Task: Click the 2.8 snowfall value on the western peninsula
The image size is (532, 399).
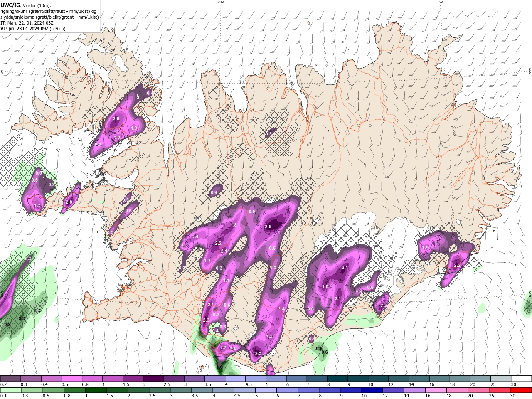Action: pyautogui.click(x=69, y=202)
